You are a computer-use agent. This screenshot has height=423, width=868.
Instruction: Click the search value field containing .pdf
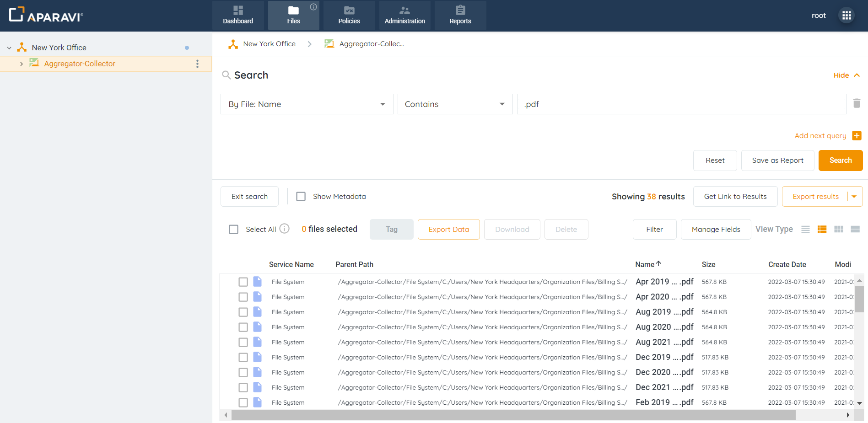pos(681,104)
